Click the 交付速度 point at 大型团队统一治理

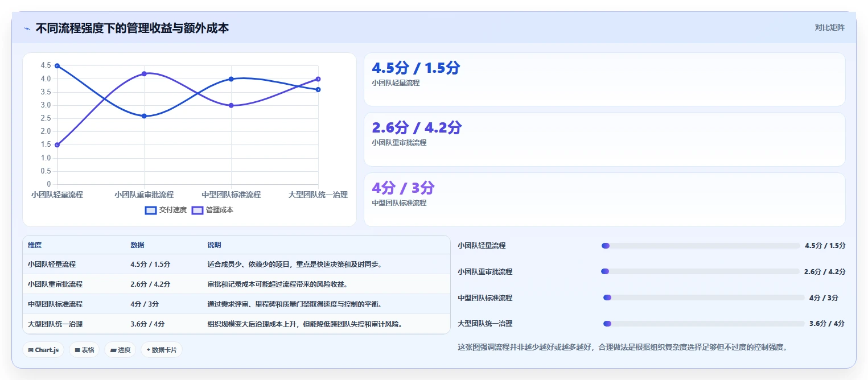[x=318, y=89]
